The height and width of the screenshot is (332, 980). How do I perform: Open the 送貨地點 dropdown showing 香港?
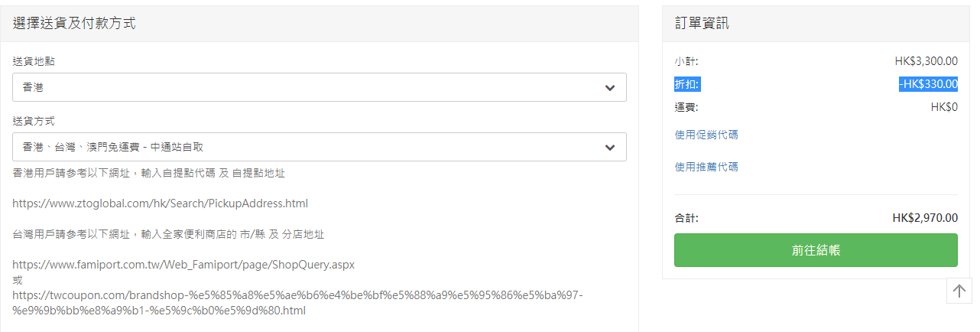[x=320, y=87]
